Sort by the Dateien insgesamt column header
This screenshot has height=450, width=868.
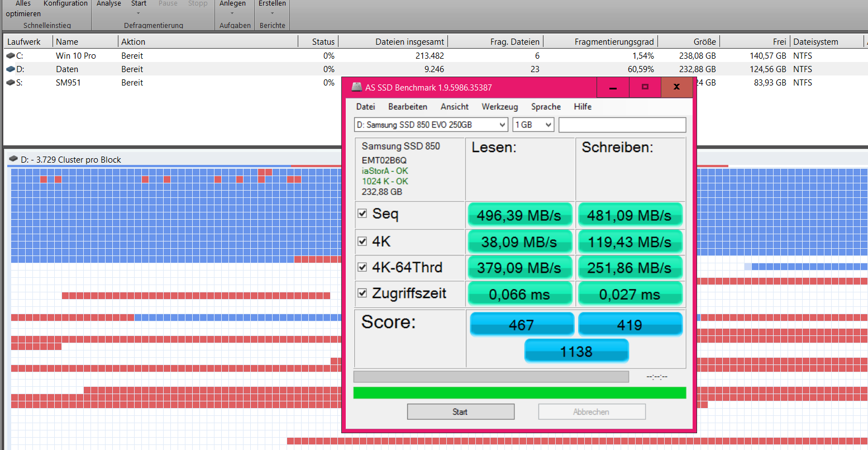393,41
